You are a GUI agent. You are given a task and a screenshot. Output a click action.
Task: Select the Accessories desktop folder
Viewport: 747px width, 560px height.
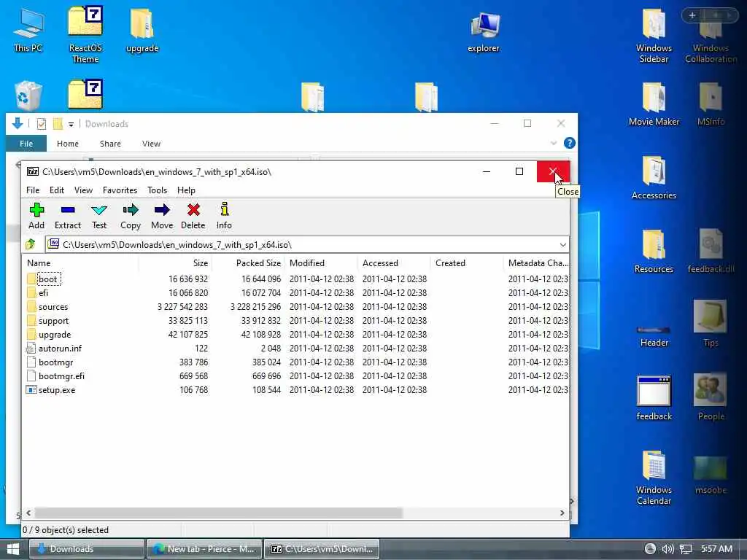(654, 178)
